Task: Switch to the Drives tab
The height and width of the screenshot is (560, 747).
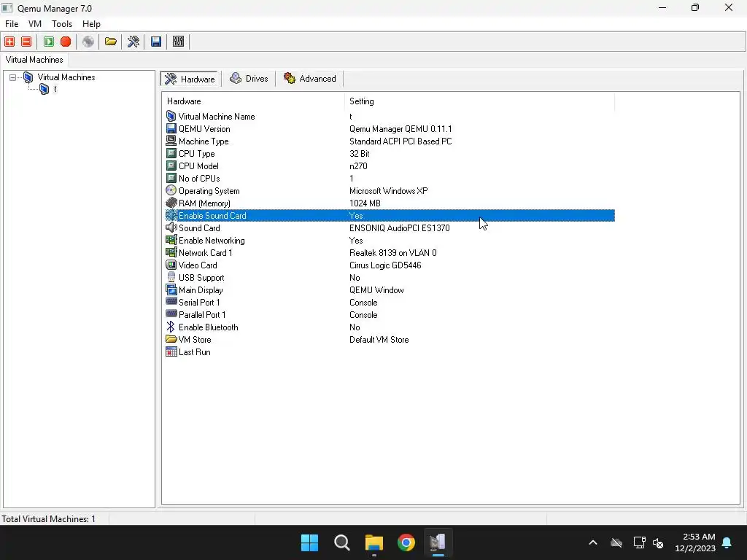Action: click(249, 79)
